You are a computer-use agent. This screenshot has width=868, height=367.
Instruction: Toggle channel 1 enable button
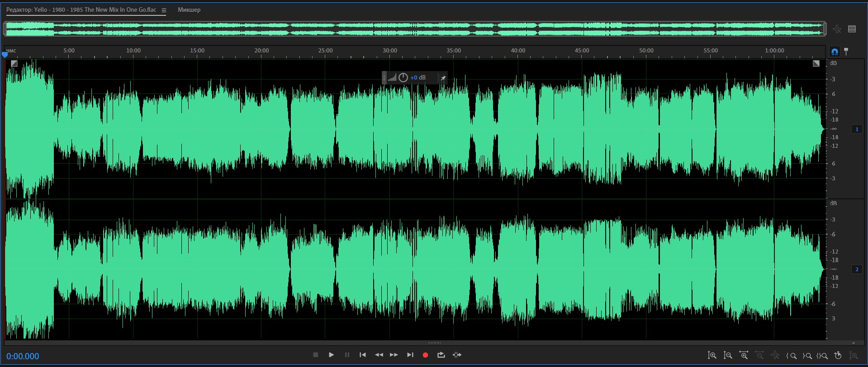click(x=857, y=129)
